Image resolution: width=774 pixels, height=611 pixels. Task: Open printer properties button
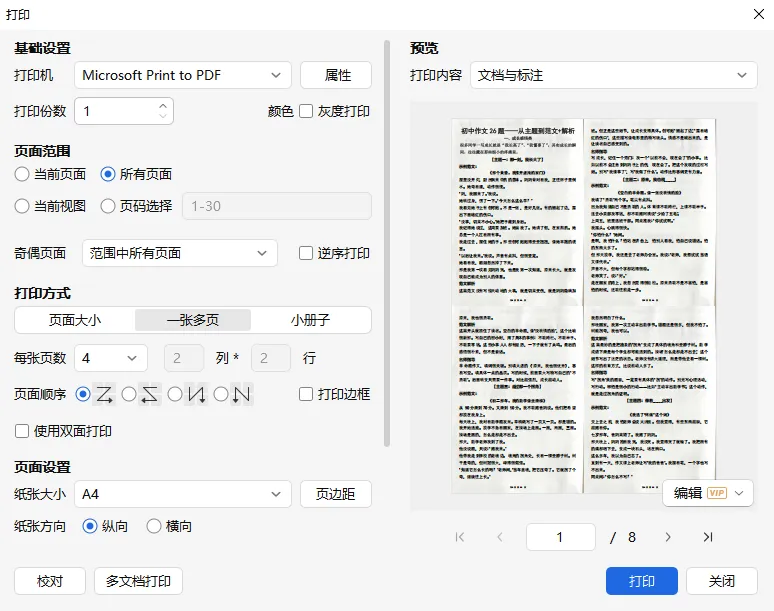336,75
